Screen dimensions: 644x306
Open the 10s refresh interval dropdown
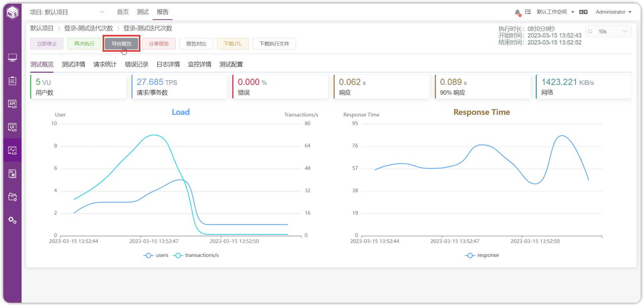(609, 31)
